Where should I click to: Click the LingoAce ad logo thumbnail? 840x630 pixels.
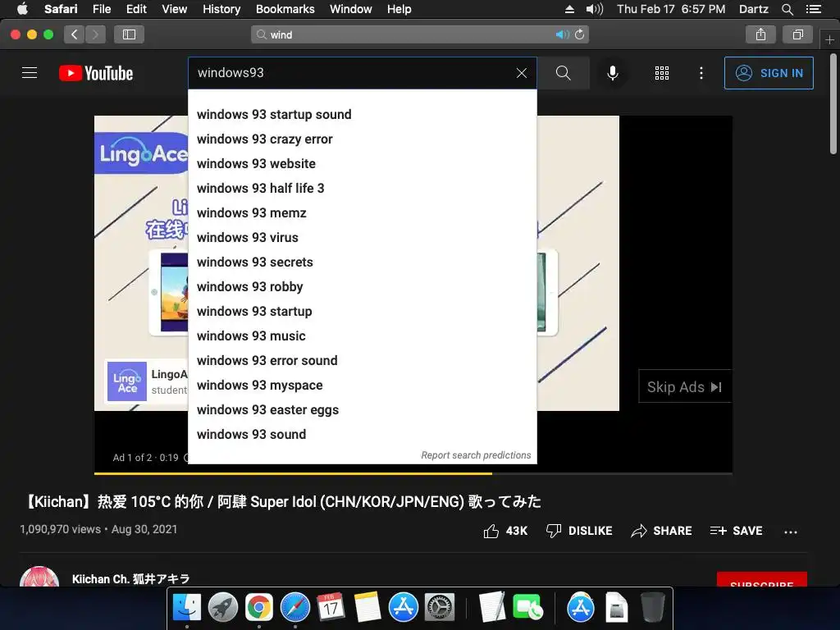coord(127,382)
